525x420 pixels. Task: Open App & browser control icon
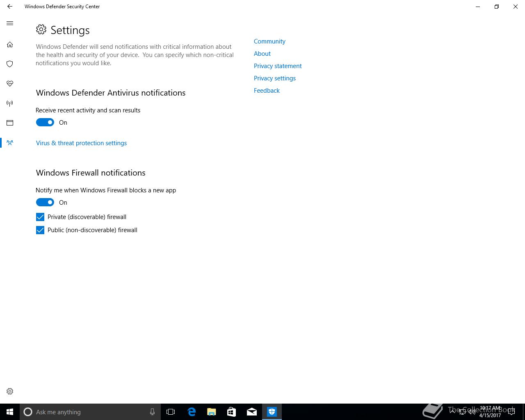[x=10, y=123]
